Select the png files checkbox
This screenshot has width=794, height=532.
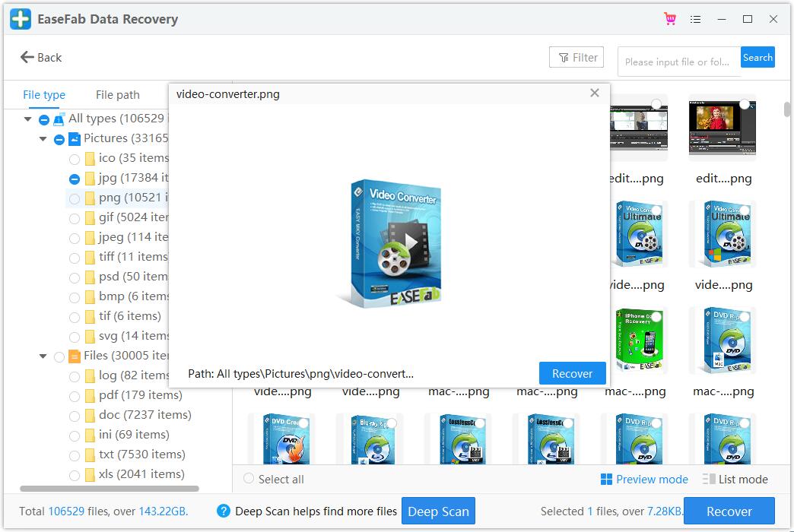click(x=75, y=197)
